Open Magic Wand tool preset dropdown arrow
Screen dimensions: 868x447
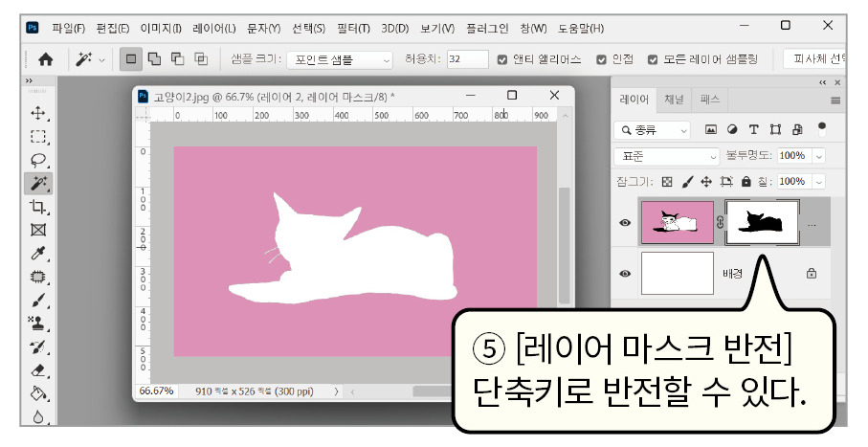[x=101, y=59]
